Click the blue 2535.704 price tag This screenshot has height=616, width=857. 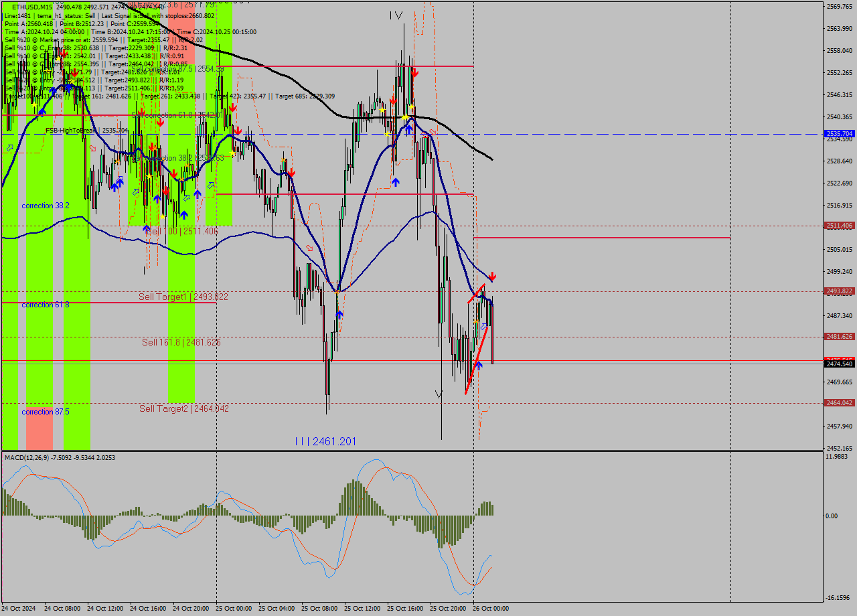tap(840, 134)
